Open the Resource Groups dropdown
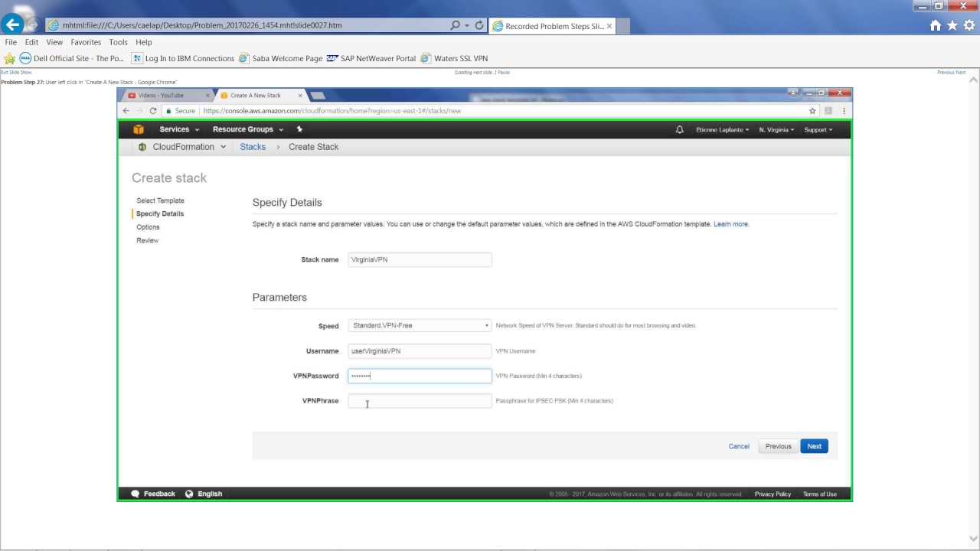The width and height of the screenshot is (980, 551). pyautogui.click(x=248, y=129)
